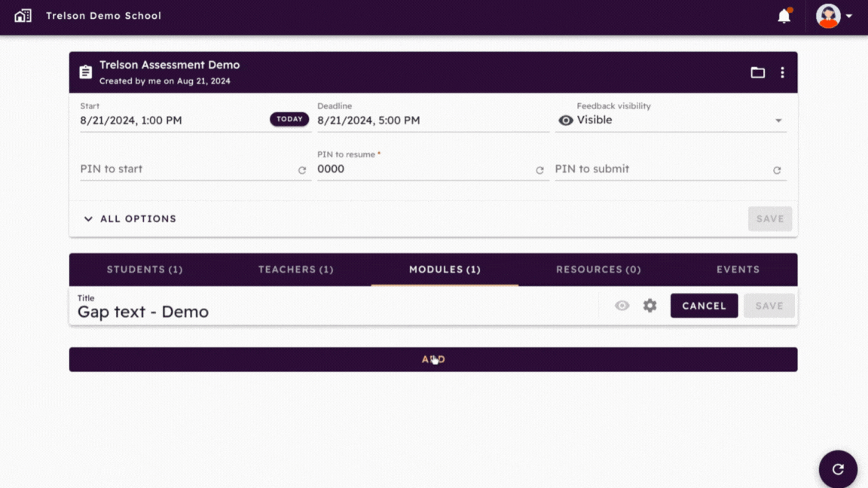Expand ALL OPTIONS section
The height and width of the screenshot is (488, 868).
[130, 218]
